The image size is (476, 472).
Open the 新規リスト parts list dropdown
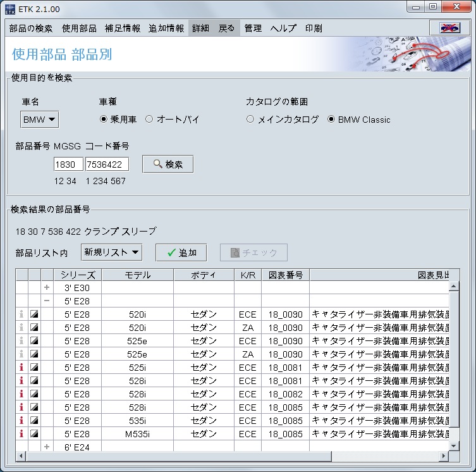click(111, 252)
